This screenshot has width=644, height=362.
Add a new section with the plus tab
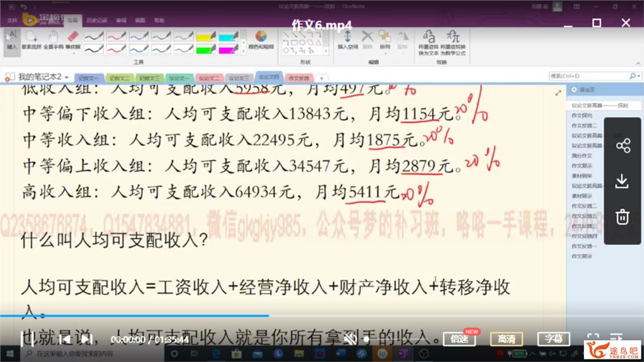tap(321, 78)
